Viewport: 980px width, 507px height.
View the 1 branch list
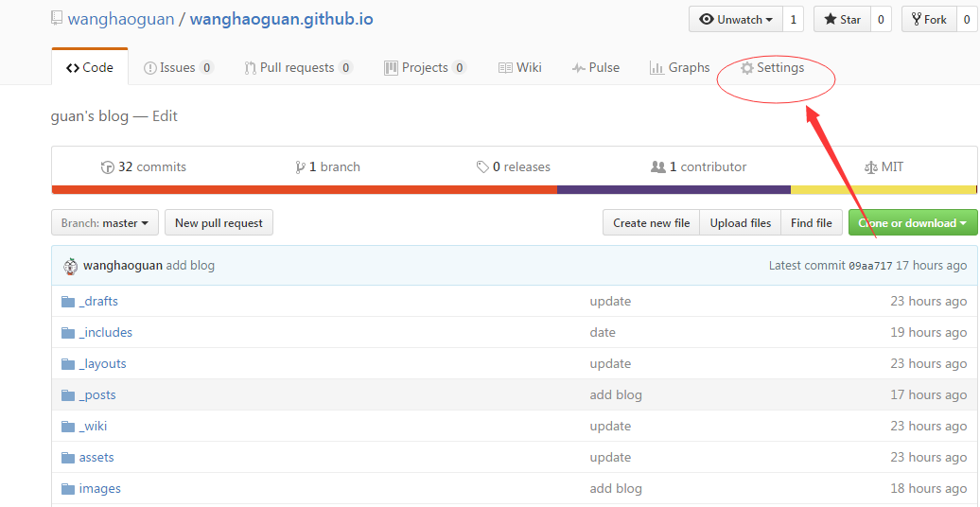tap(327, 166)
